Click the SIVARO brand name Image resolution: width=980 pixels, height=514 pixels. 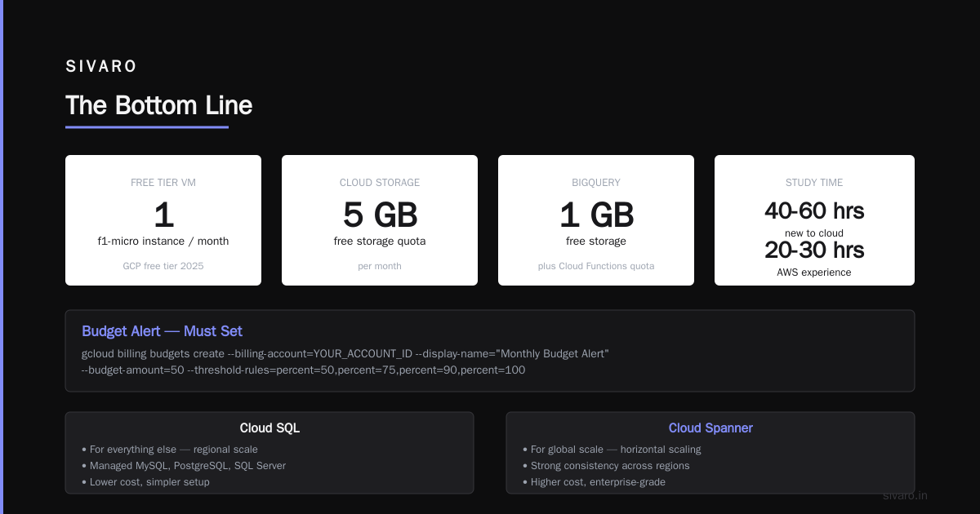tap(101, 66)
